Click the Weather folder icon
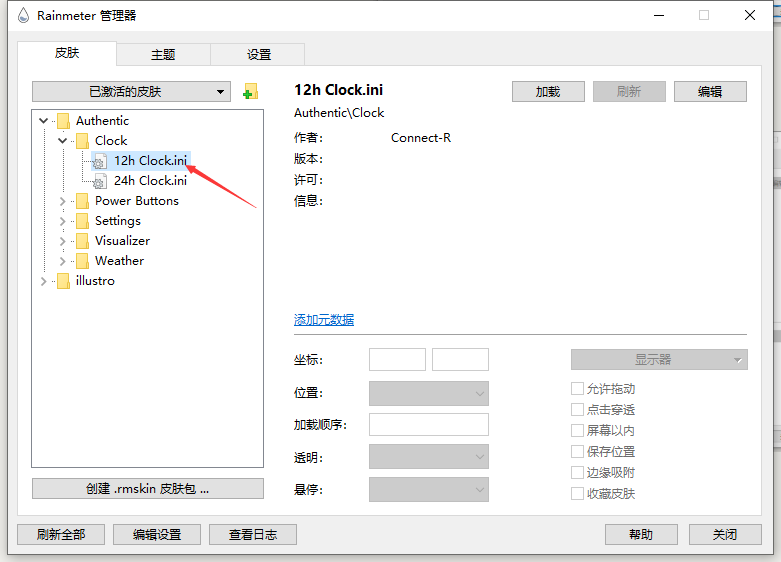This screenshot has height=562, width=781. pyautogui.click(x=82, y=261)
